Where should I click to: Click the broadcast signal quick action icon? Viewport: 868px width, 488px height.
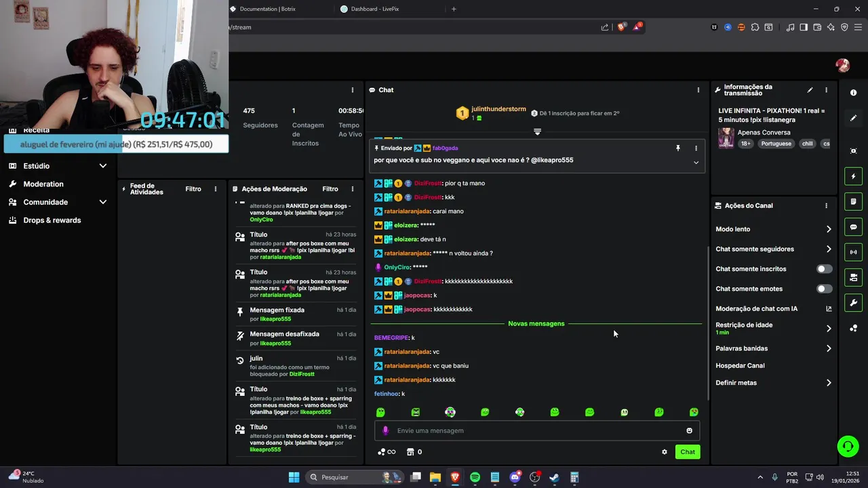[x=853, y=252]
